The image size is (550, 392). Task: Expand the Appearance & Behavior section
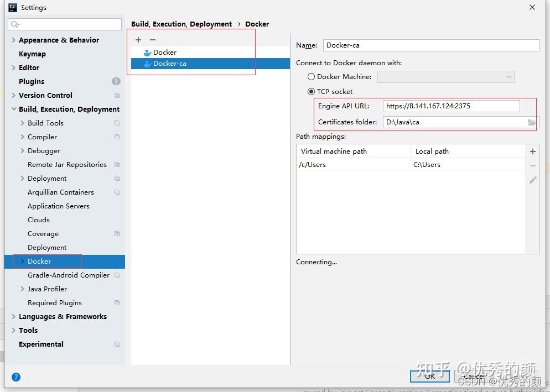coord(13,40)
